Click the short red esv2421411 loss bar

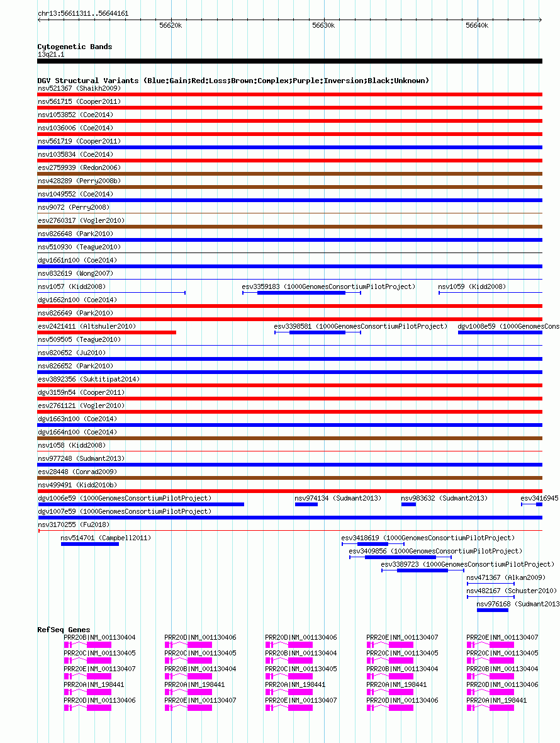point(107,332)
